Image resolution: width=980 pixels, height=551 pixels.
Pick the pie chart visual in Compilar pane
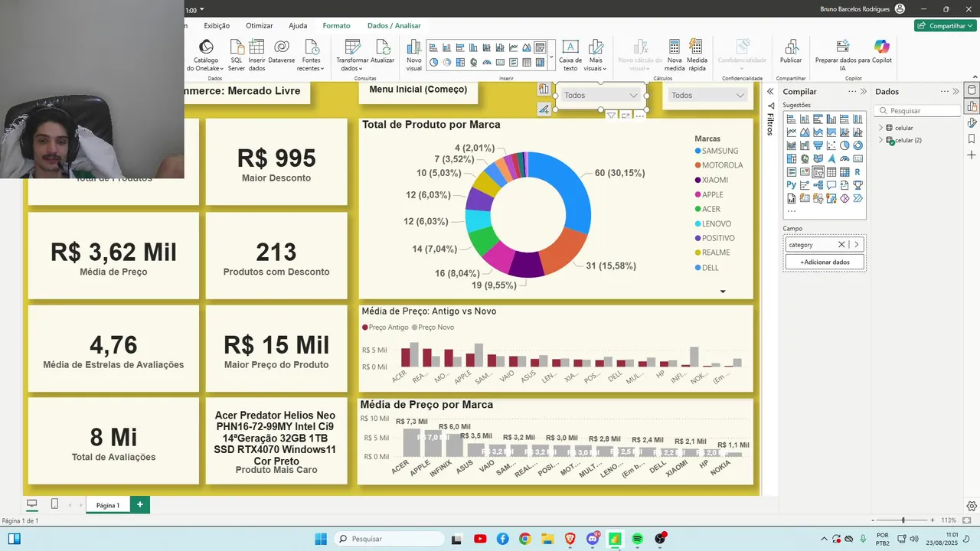844,145
